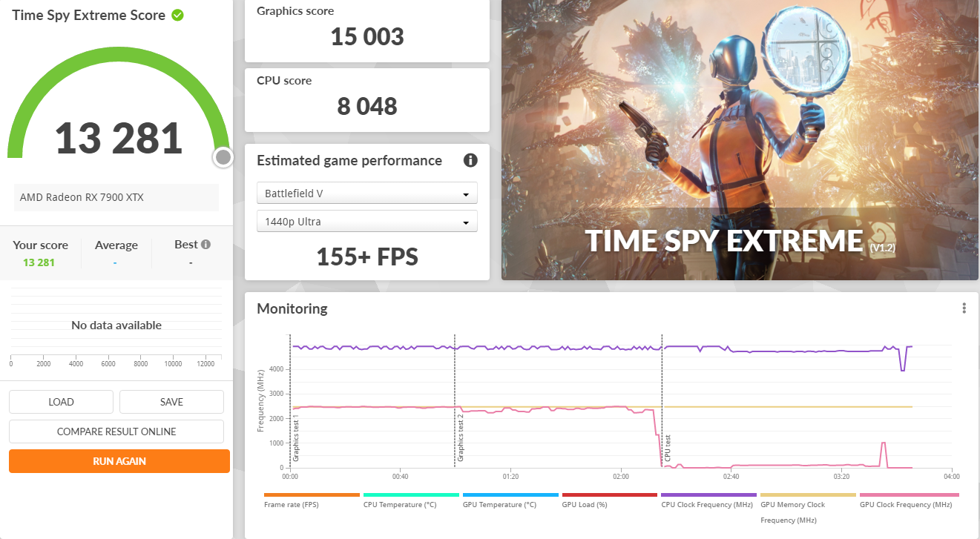Click the (V1.2) version label
This screenshot has height=539, width=980.
[x=882, y=248]
